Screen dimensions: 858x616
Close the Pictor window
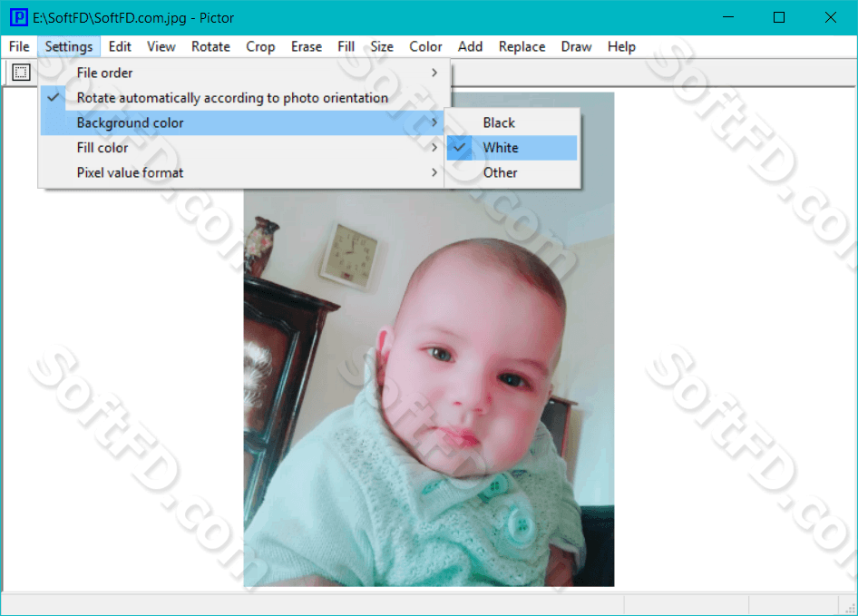click(x=830, y=17)
